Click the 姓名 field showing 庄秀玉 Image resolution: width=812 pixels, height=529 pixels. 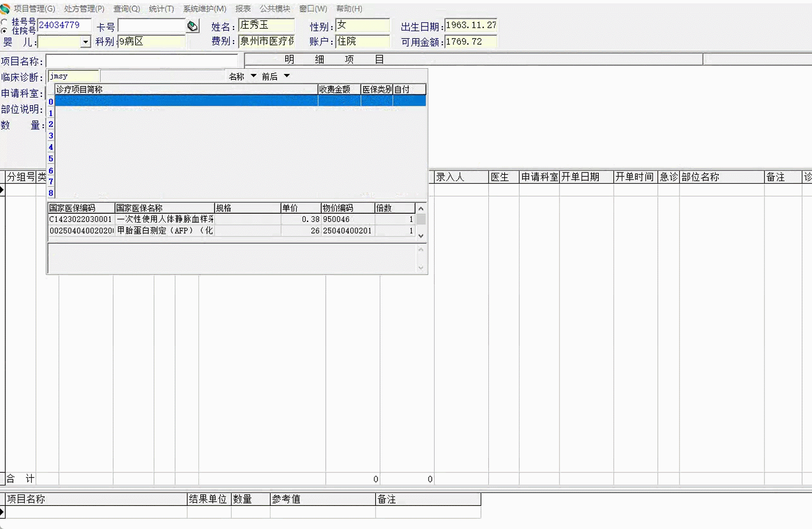pos(267,25)
